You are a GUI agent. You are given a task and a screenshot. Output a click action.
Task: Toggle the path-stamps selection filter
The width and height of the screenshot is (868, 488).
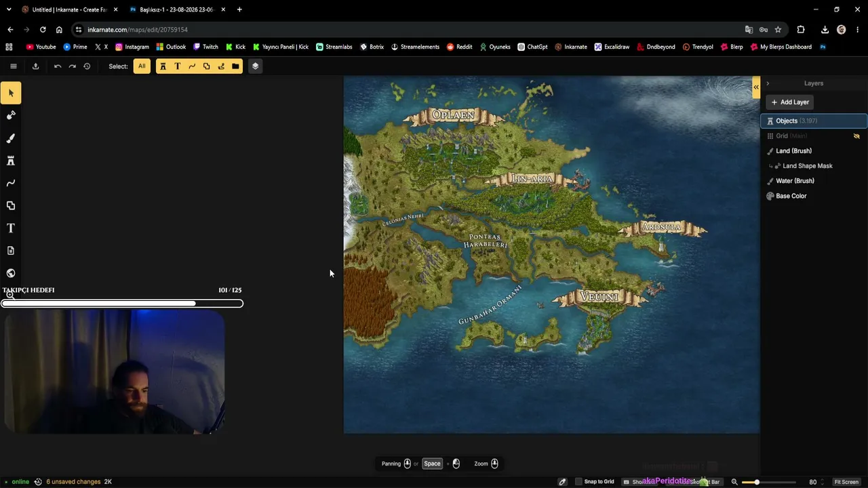(221, 66)
